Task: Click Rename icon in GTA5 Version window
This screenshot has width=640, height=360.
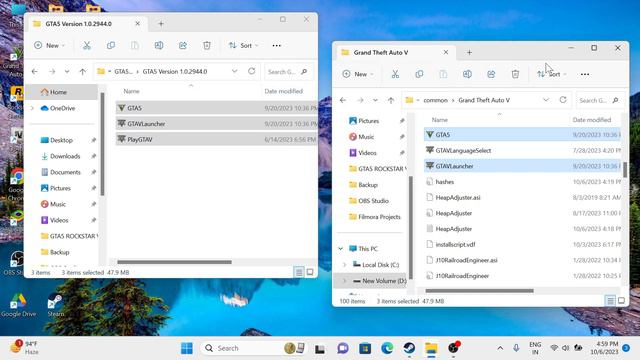Action: click(x=159, y=45)
